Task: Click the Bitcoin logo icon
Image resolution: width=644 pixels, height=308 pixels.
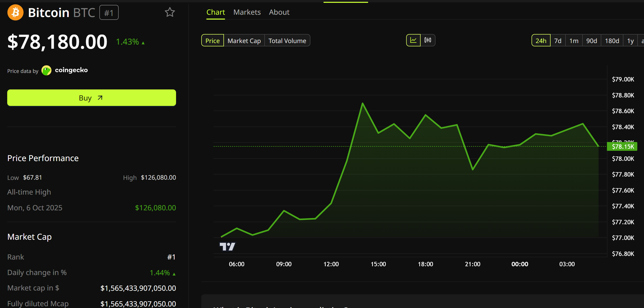Action: click(15, 12)
